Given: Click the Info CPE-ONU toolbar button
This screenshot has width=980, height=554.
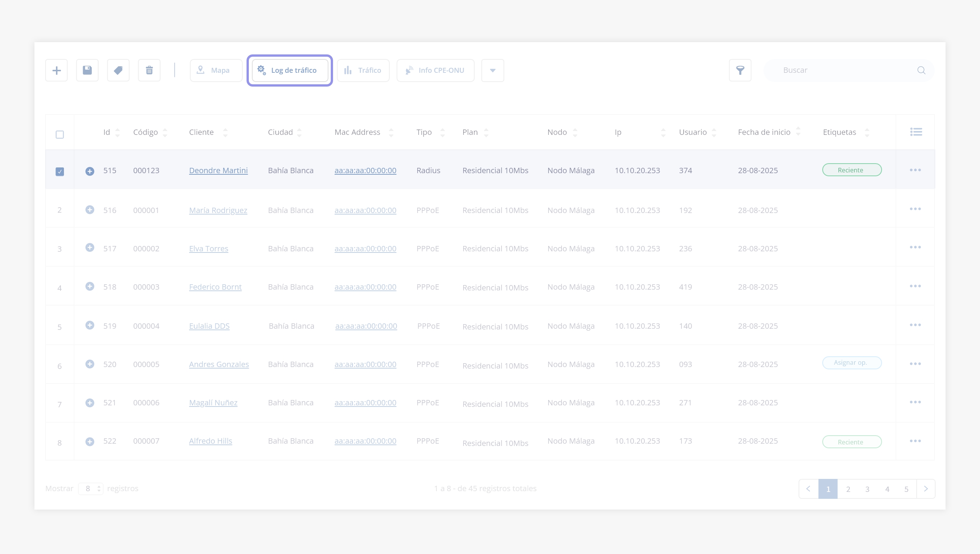Looking at the screenshot, I should [x=435, y=70].
